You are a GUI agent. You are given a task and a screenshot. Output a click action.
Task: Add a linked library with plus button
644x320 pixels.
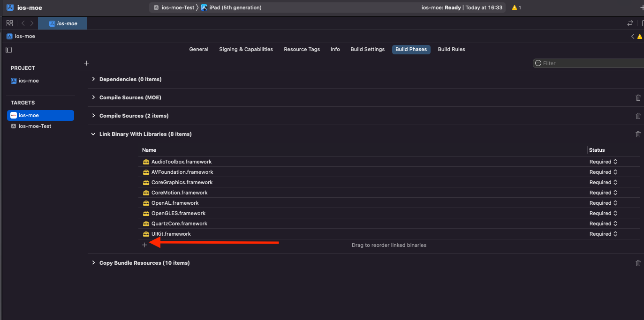[144, 245]
